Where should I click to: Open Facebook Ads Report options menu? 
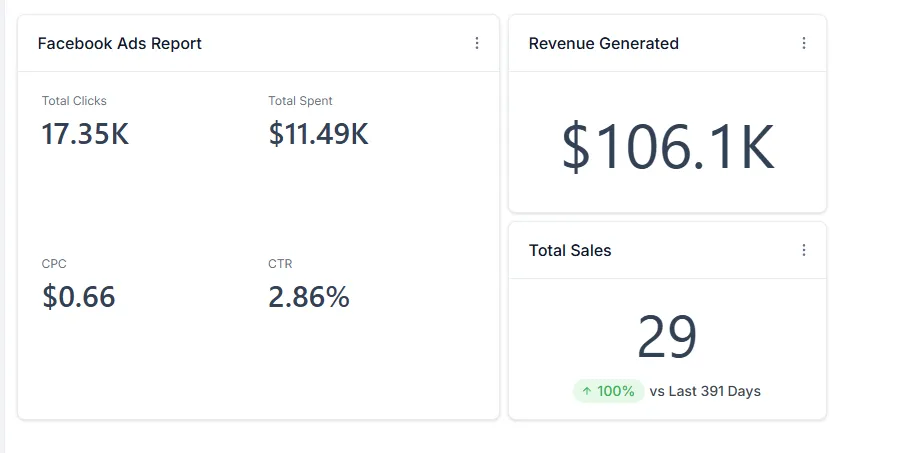click(x=477, y=43)
